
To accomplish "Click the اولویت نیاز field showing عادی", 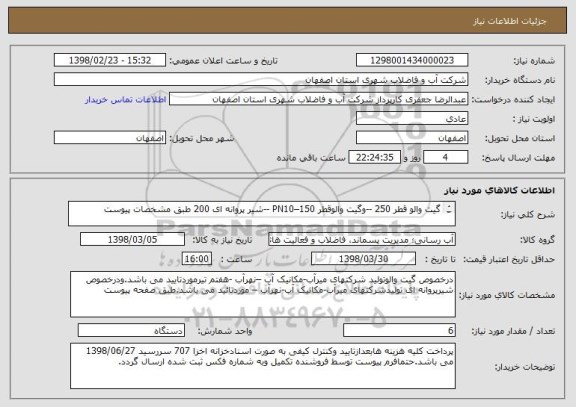I will [412, 119].
